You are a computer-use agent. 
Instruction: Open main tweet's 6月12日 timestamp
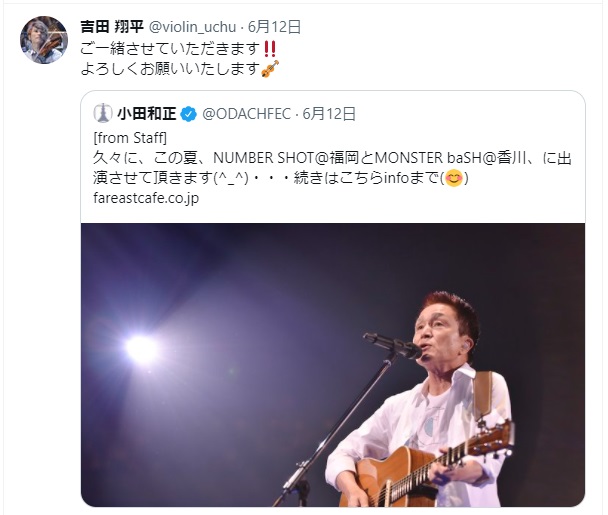click(275, 27)
